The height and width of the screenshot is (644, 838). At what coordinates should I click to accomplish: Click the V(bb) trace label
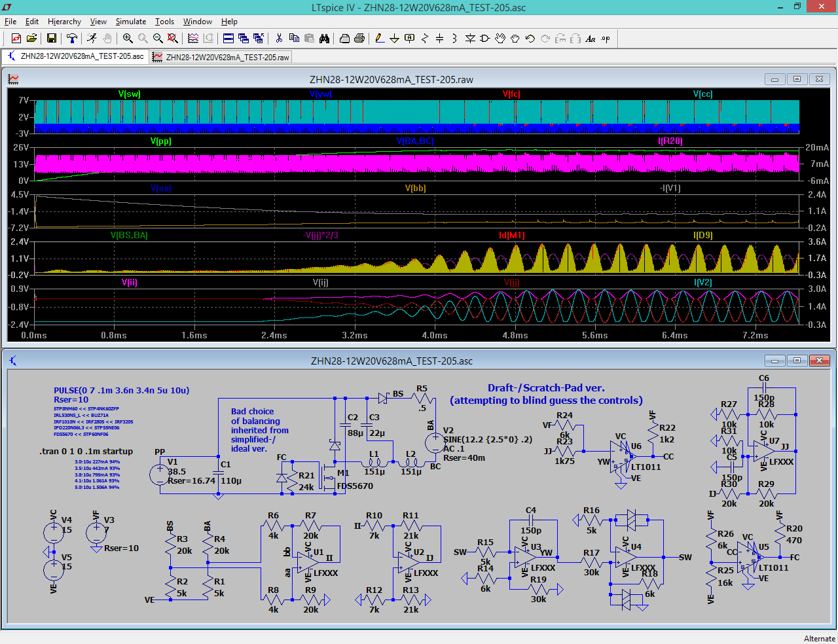pos(416,188)
